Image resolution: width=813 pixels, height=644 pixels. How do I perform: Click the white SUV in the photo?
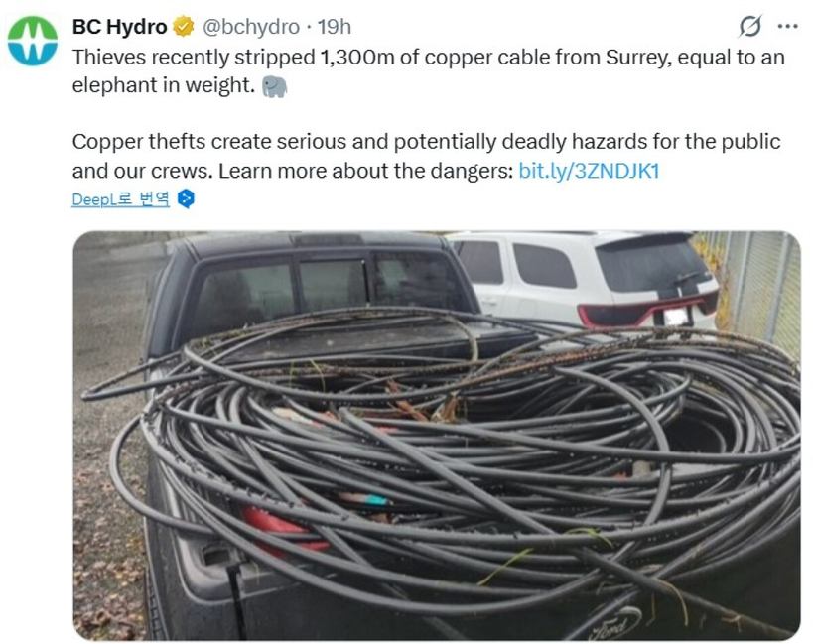(x=586, y=280)
